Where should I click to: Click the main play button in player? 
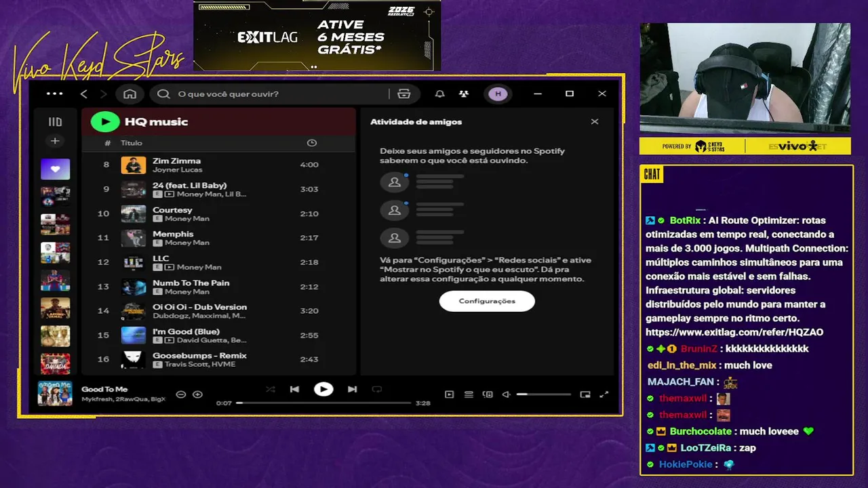coord(323,389)
